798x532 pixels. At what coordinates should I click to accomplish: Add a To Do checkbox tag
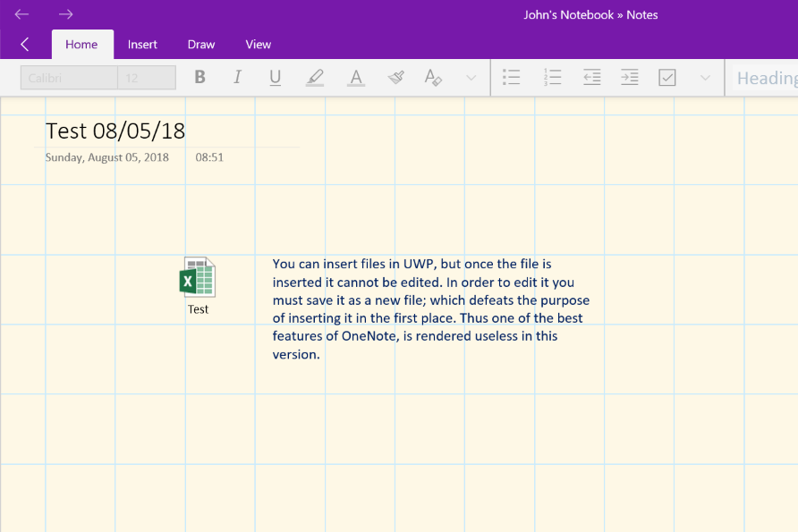click(x=667, y=78)
